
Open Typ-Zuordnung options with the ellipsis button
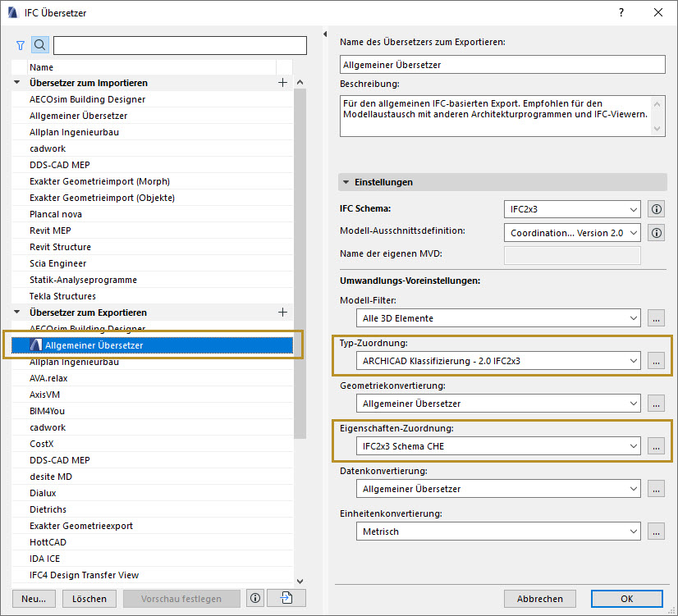coord(656,361)
